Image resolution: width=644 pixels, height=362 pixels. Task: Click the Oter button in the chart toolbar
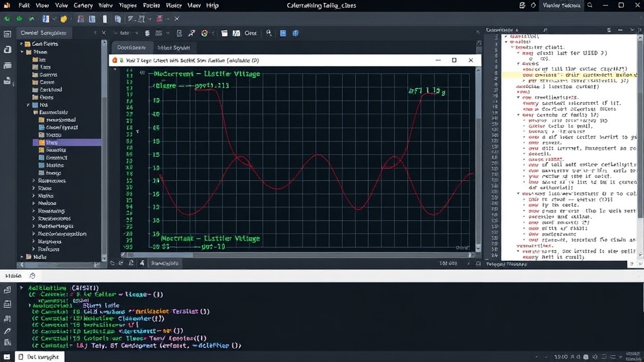coord(250,33)
